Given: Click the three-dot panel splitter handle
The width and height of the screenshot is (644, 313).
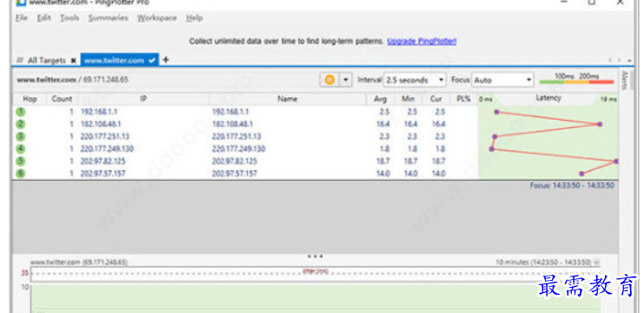Looking at the screenshot, I should click(315, 256).
